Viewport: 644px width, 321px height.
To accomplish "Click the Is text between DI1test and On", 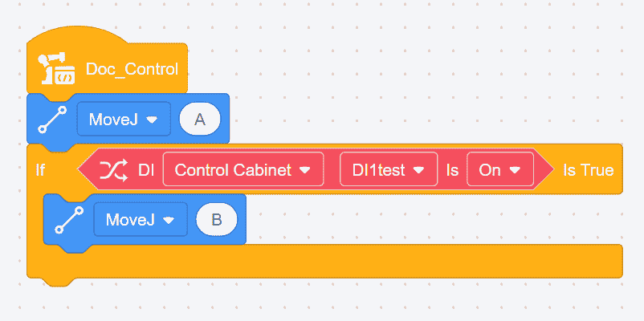I will [x=452, y=170].
